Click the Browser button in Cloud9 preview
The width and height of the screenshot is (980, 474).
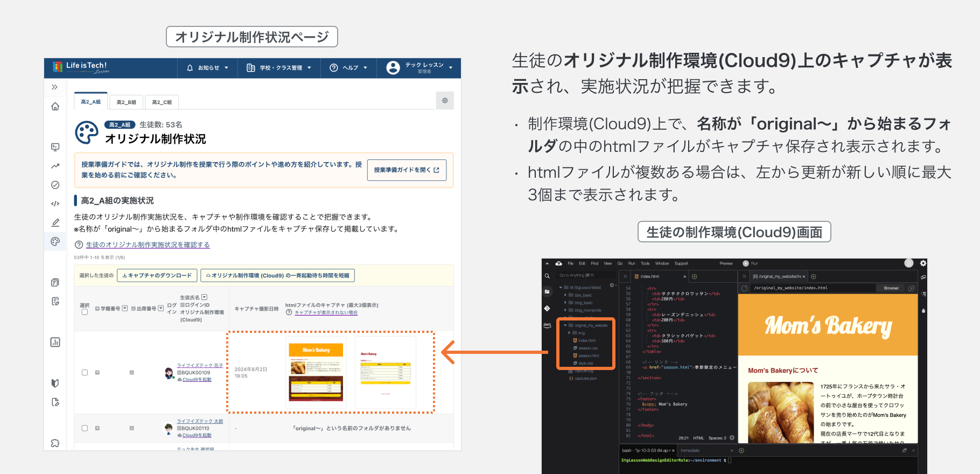tap(891, 288)
